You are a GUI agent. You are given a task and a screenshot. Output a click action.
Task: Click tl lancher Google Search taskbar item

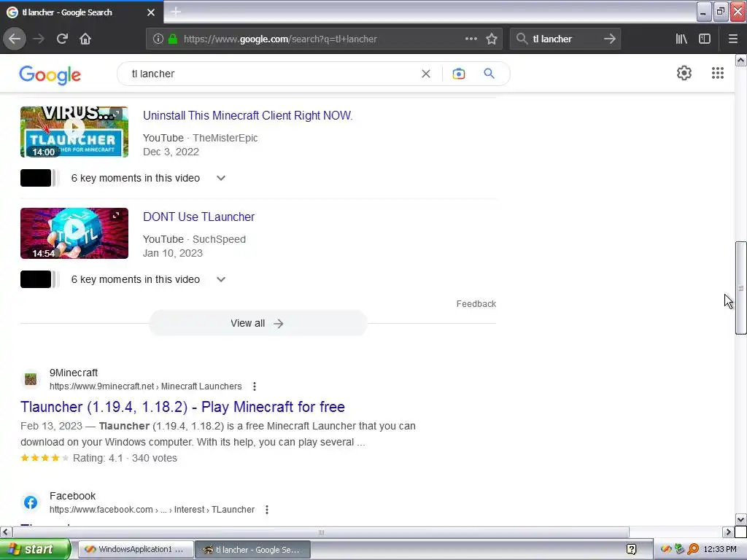253,550
